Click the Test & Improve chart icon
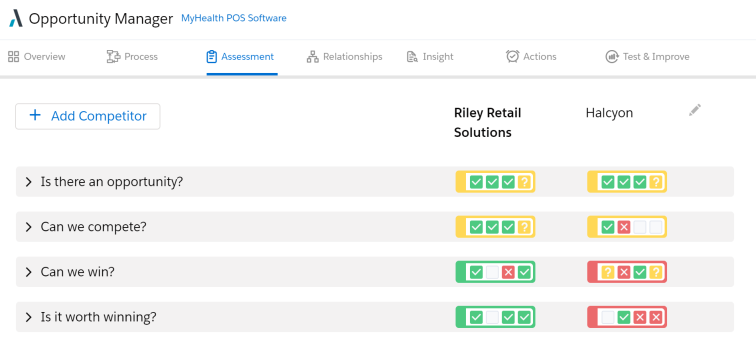This screenshot has height=362, width=756. click(x=612, y=57)
